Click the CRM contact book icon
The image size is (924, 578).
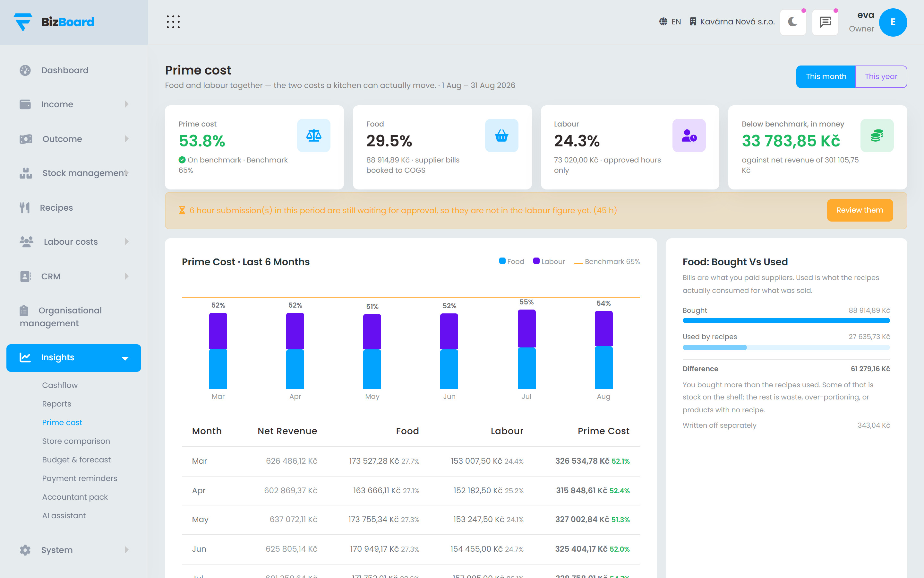(x=25, y=276)
